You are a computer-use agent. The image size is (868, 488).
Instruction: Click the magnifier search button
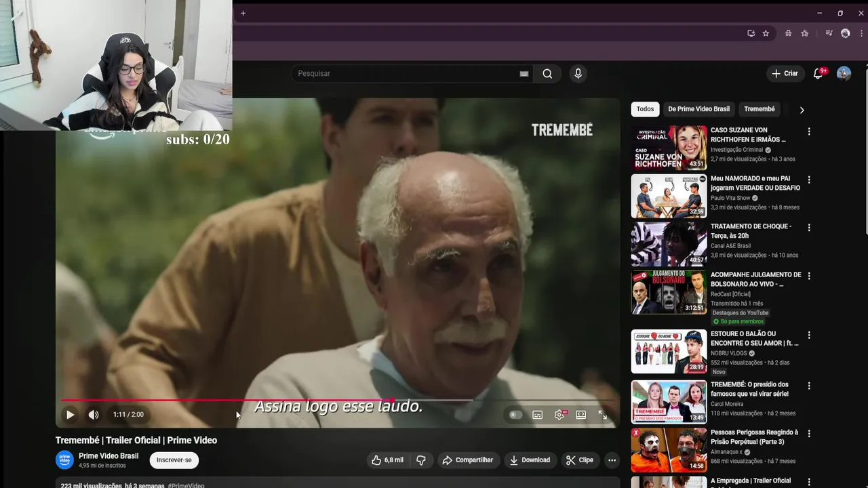tap(547, 73)
